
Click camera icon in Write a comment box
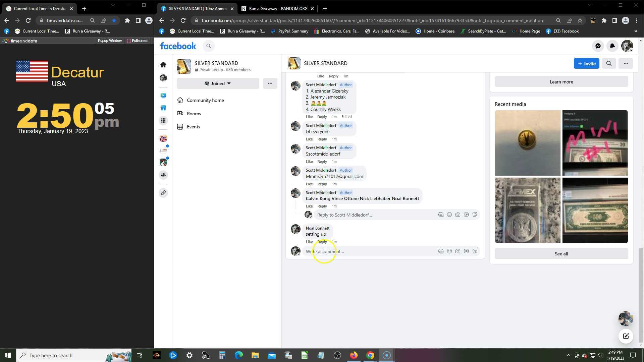(458, 251)
